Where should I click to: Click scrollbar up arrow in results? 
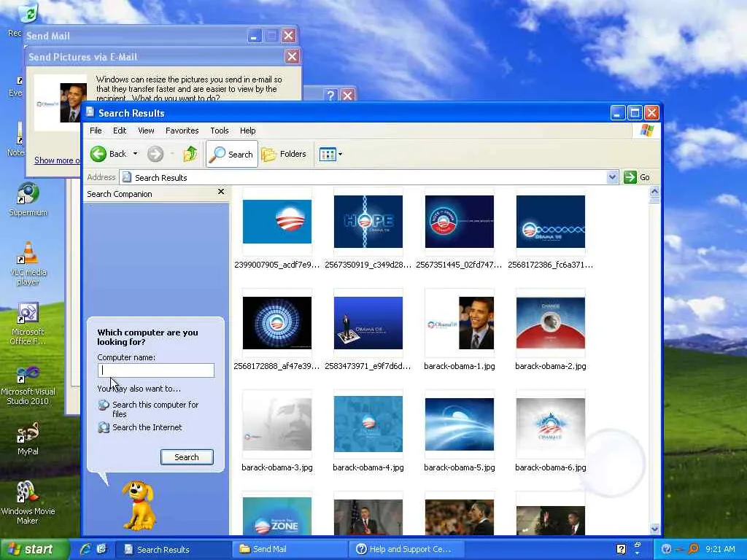point(654,192)
